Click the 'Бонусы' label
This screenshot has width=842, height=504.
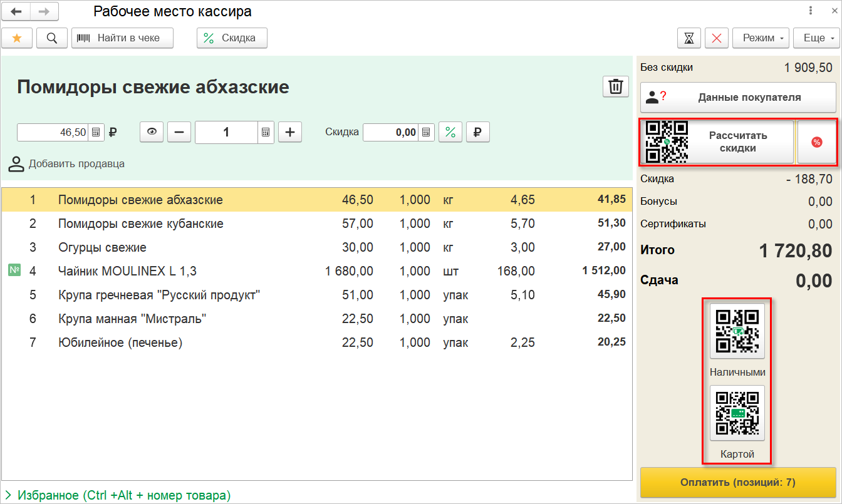(658, 202)
